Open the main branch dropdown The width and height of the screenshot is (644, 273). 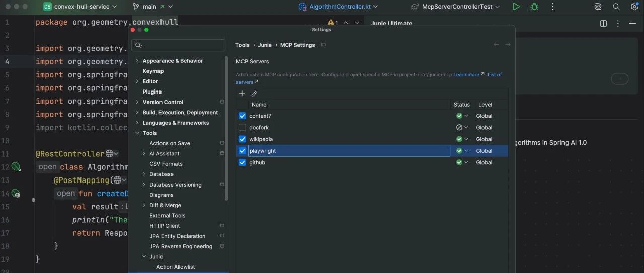pos(153,7)
